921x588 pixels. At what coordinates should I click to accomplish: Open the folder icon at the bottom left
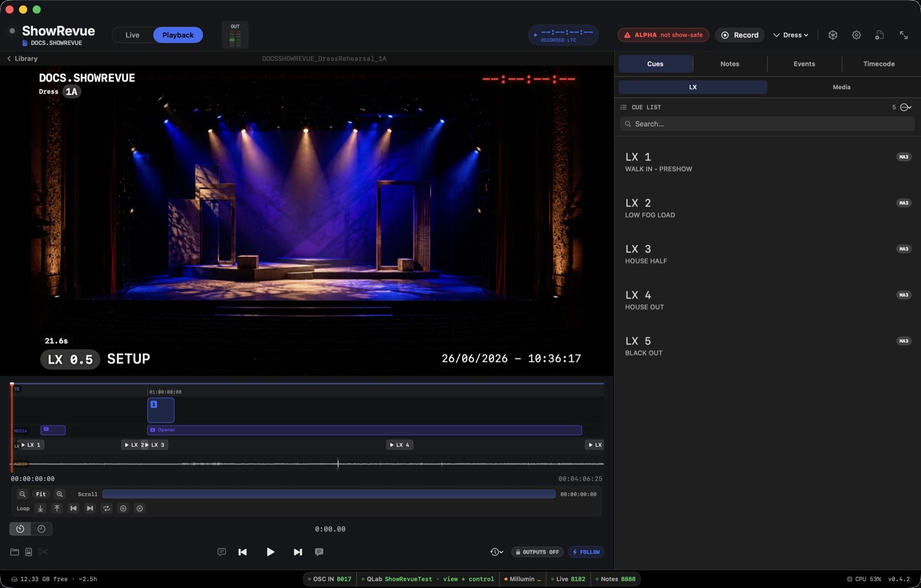(x=14, y=552)
